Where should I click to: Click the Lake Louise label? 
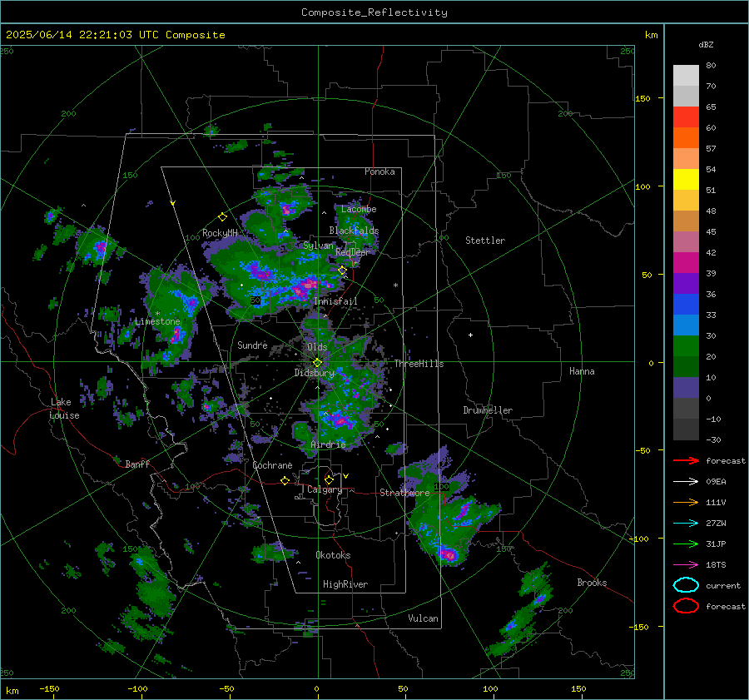[64, 409]
